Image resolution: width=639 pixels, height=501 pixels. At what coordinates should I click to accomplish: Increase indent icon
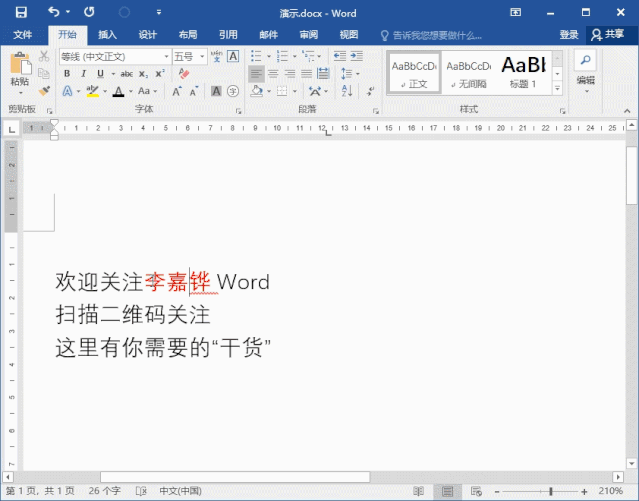tap(357, 56)
